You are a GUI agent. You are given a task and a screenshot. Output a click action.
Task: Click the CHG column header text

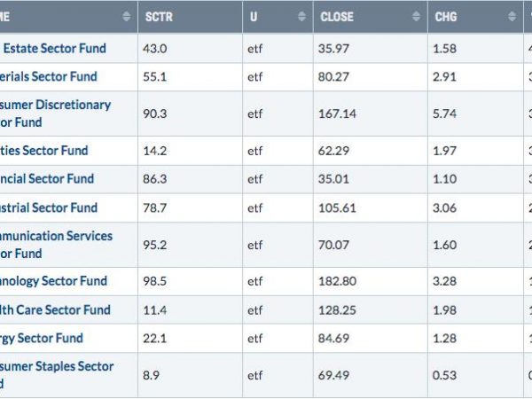tap(446, 17)
